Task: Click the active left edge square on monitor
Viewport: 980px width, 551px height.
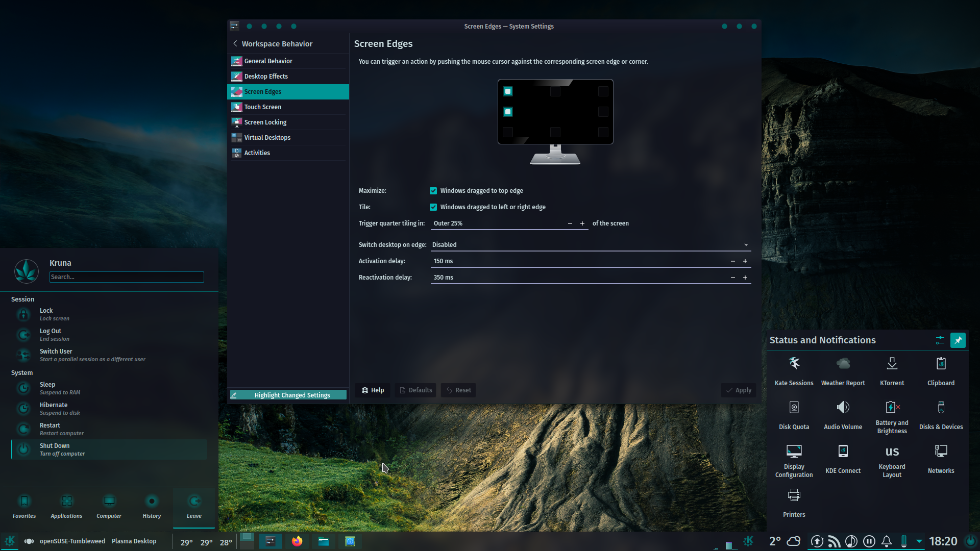Action: point(508,112)
